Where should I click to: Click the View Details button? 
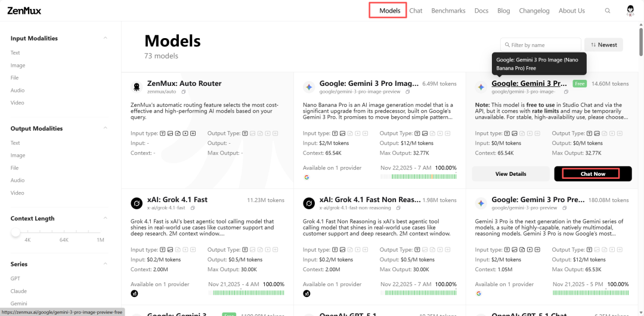510,174
